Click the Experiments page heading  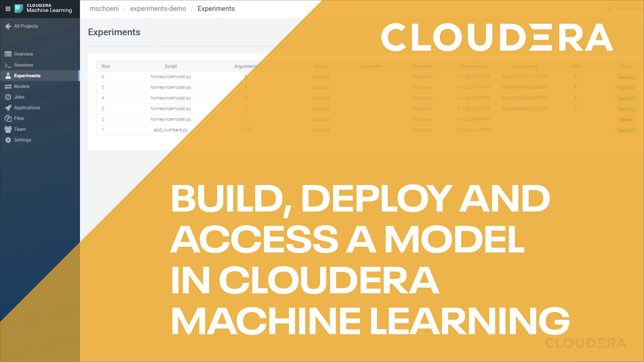coord(114,32)
